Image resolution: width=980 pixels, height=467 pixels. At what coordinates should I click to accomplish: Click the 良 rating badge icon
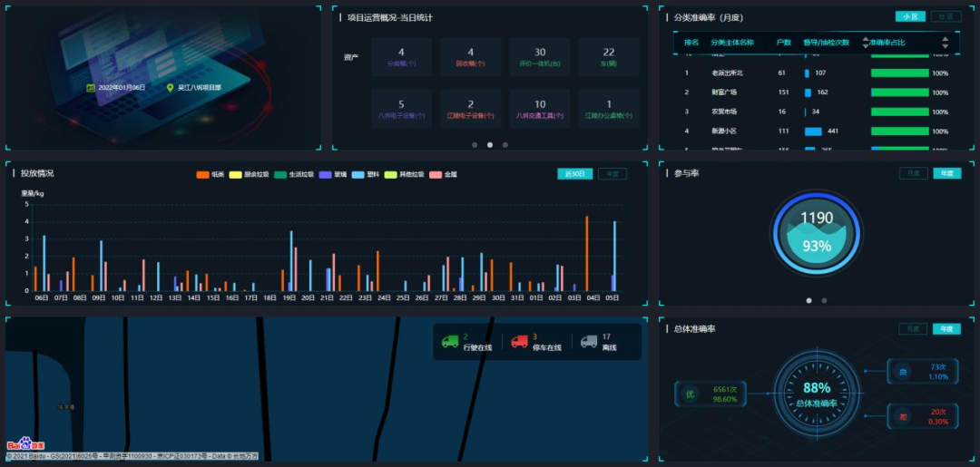[902, 372]
